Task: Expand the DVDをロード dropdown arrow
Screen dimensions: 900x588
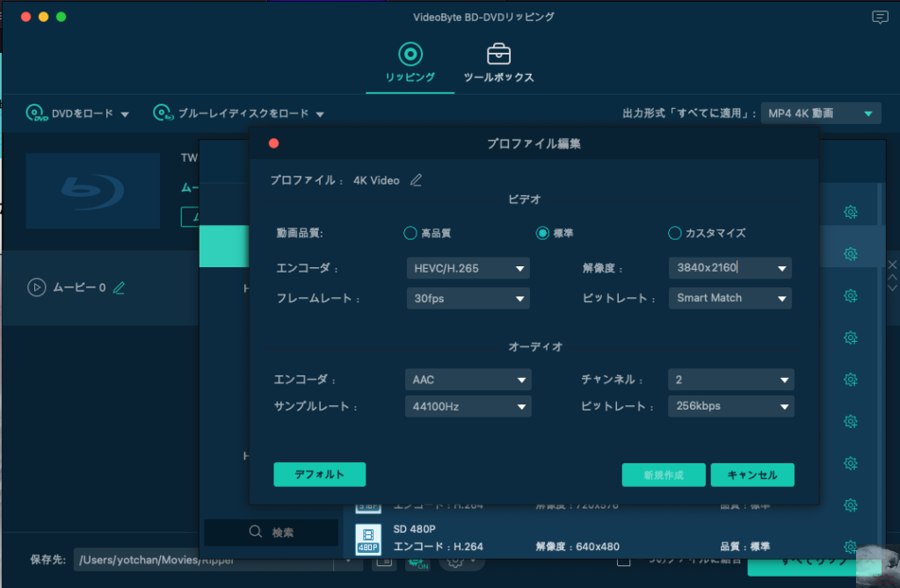Action: pos(125,114)
